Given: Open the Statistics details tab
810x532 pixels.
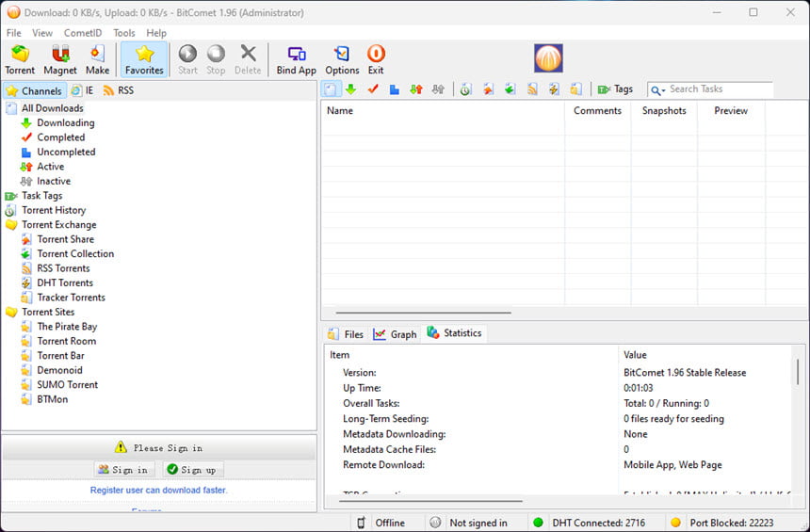Looking at the screenshot, I should [455, 333].
